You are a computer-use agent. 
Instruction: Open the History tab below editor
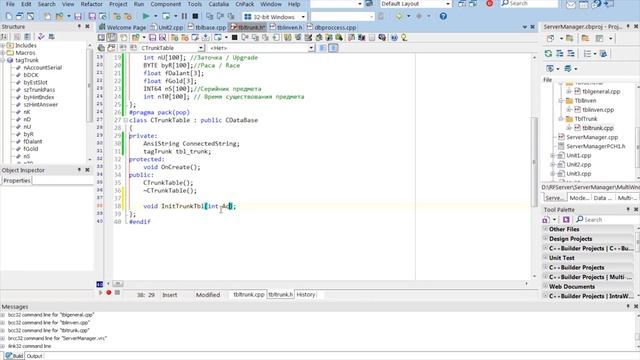tap(306, 294)
